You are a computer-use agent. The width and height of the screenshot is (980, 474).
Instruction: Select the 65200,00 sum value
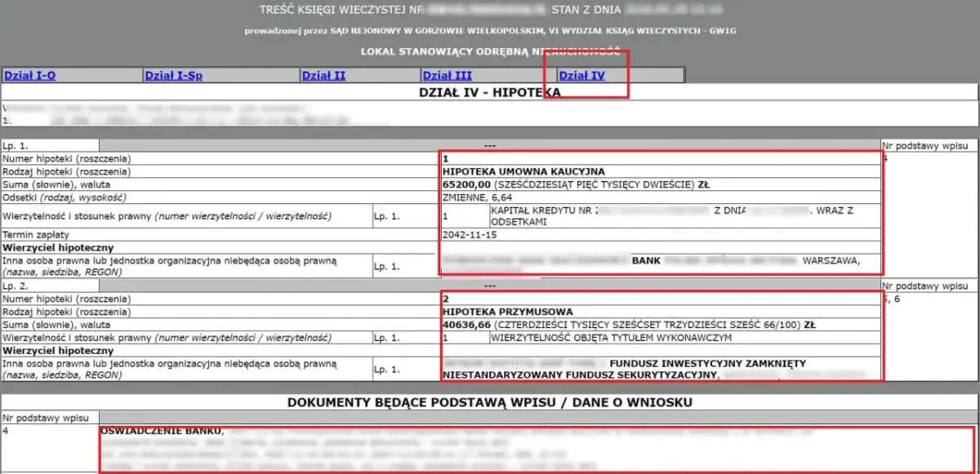[x=461, y=184]
